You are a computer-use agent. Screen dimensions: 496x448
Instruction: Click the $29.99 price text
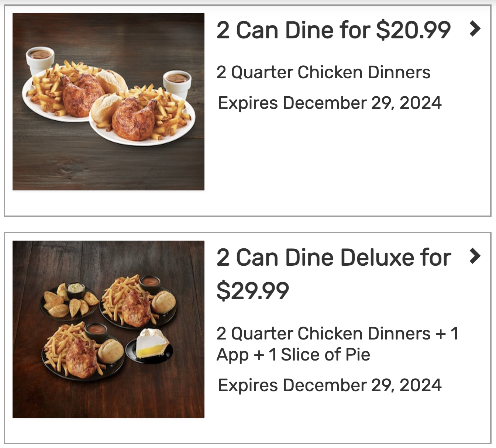pyautogui.click(x=253, y=291)
